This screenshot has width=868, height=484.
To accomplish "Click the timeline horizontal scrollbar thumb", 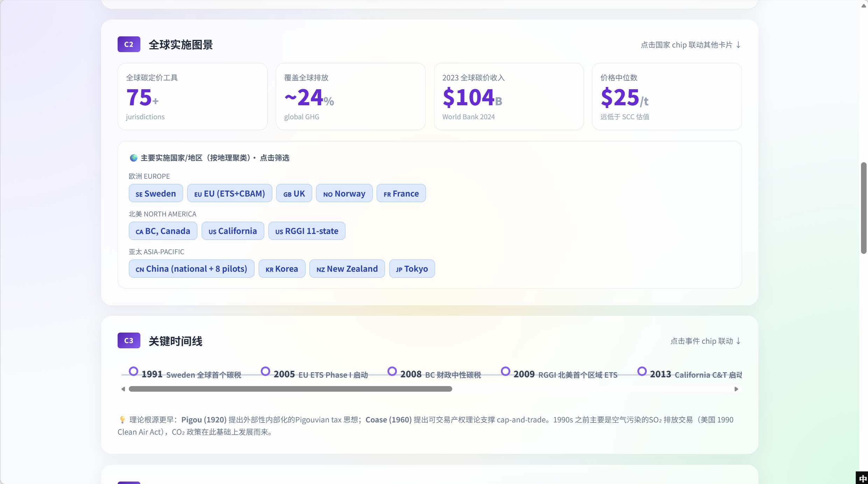I will coord(290,389).
